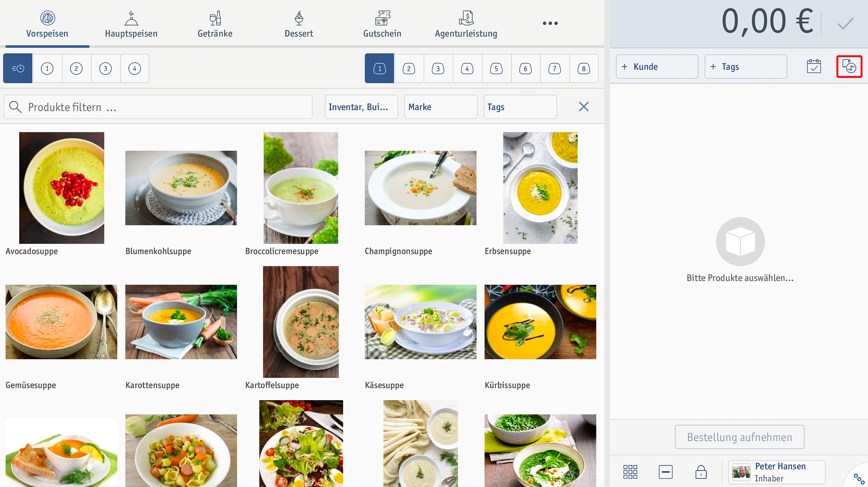Select course number 2 circle
This screenshot has height=487, width=868.
pyautogui.click(x=76, y=68)
